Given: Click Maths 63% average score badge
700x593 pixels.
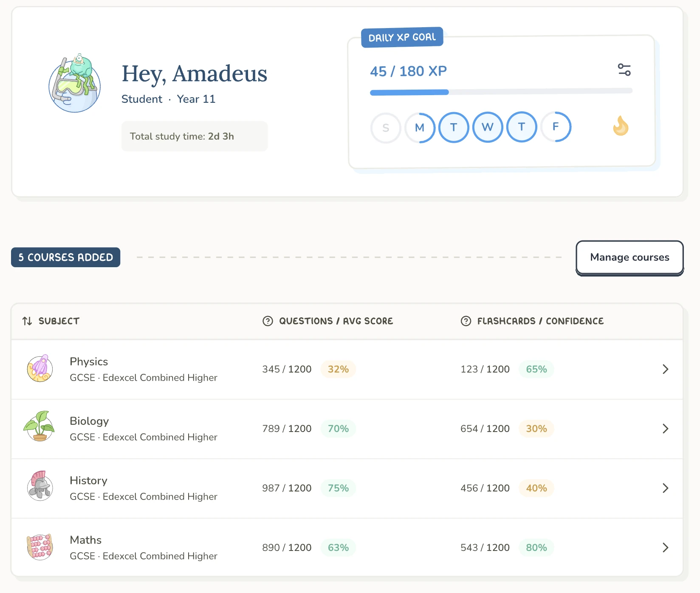Looking at the screenshot, I should (x=338, y=548).
